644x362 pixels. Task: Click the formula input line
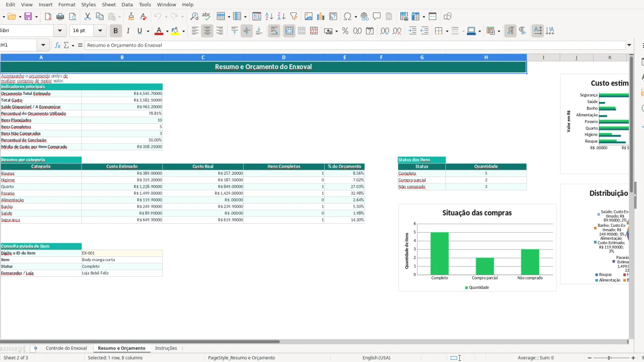355,45
